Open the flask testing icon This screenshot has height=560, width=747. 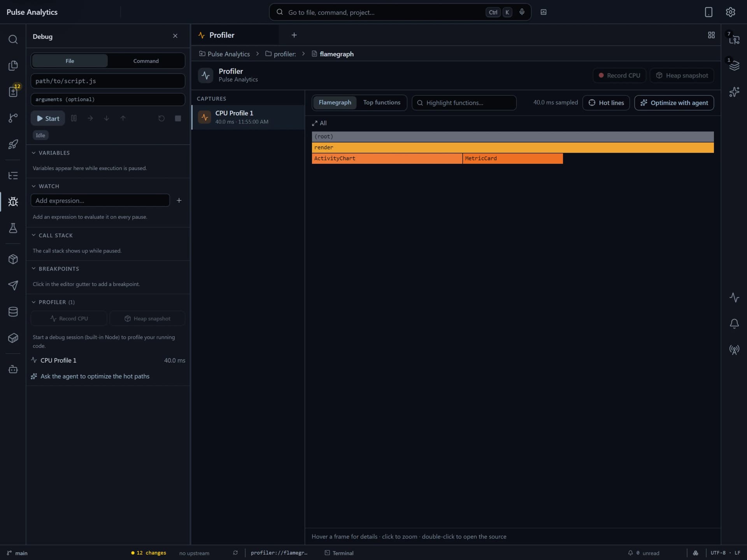point(13,228)
